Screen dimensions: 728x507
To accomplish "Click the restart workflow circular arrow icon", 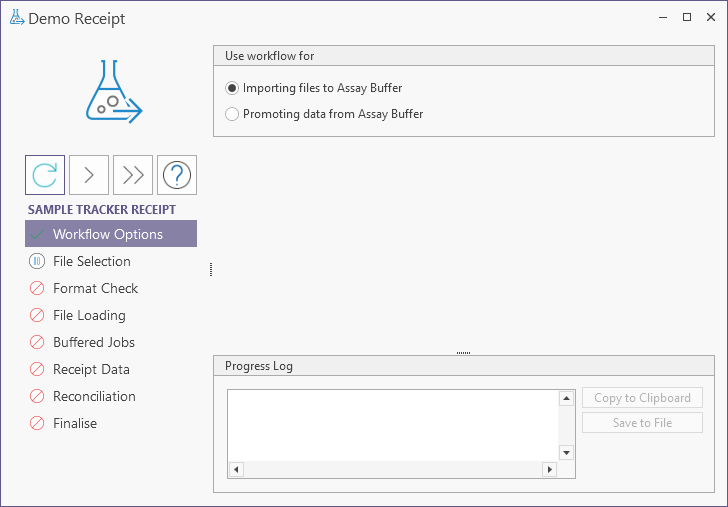I will (x=45, y=175).
